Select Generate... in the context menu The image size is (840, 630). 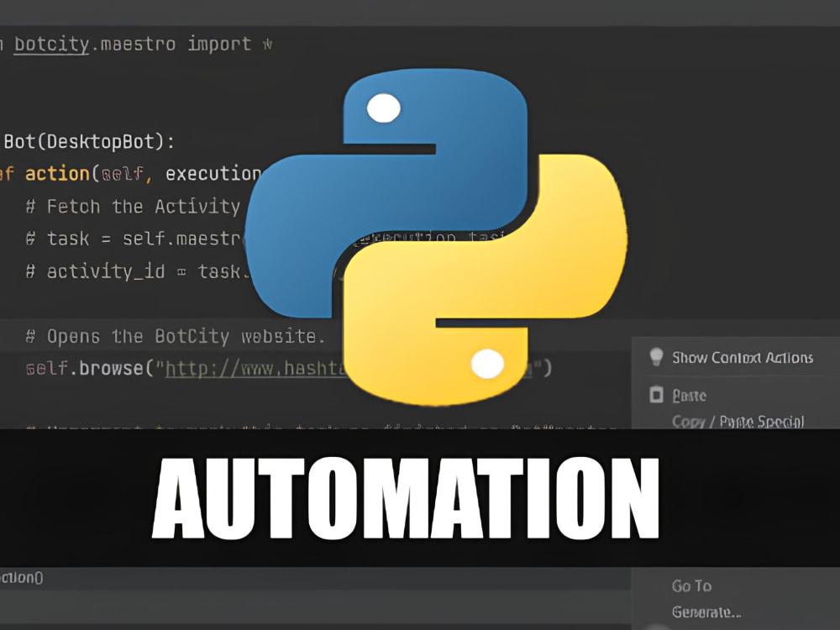706,612
